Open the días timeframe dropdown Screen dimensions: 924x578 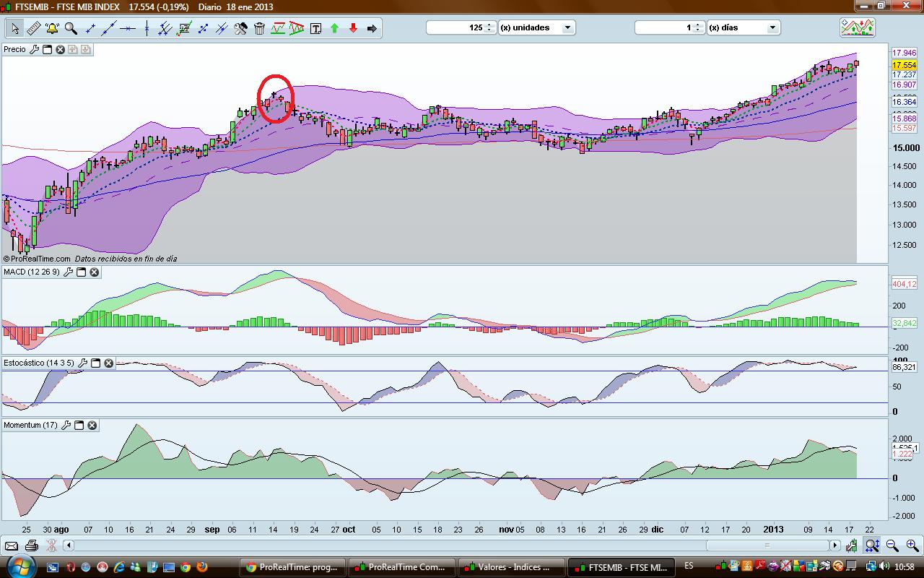(x=773, y=27)
